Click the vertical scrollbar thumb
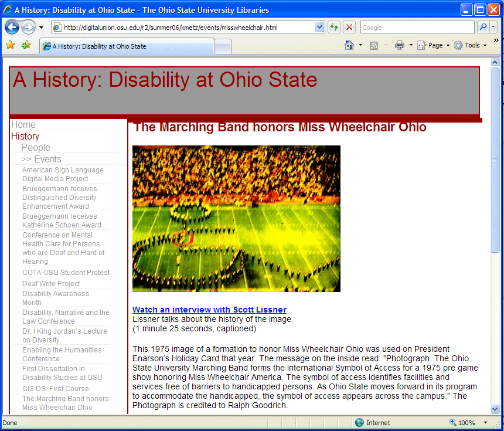Screen dimensions: 504x431 tap(495, 160)
